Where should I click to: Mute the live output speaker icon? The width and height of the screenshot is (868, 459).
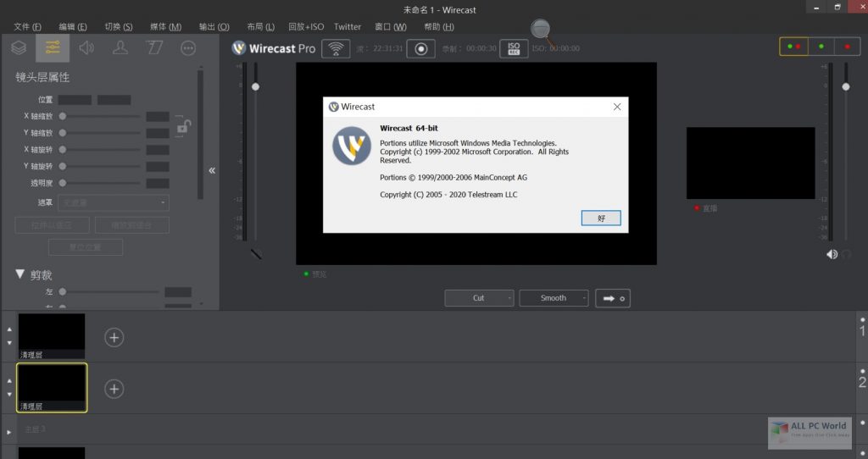[x=832, y=254]
